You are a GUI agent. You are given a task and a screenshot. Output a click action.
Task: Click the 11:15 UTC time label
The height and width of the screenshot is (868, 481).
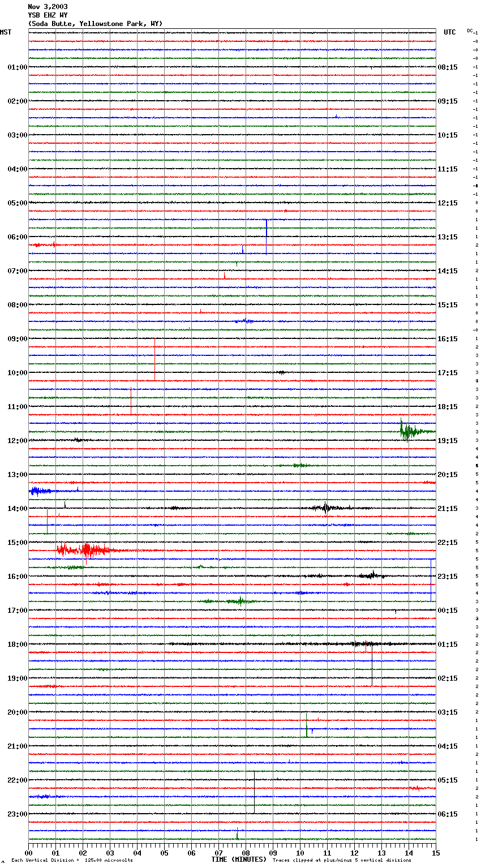pyautogui.click(x=448, y=169)
